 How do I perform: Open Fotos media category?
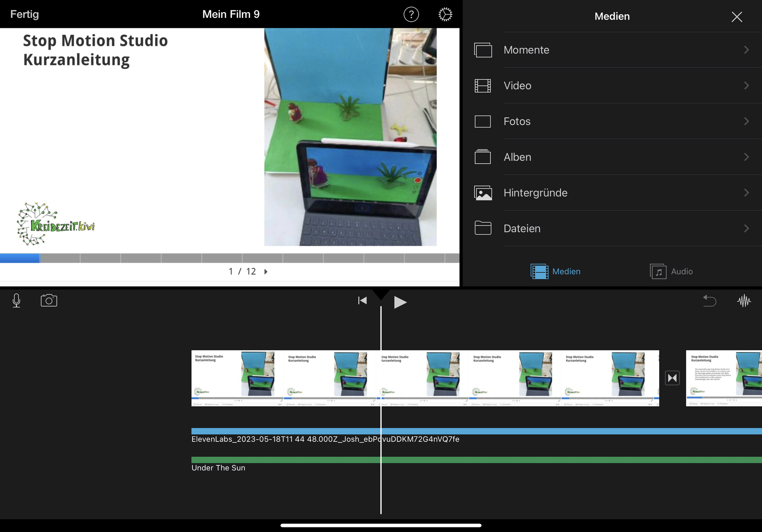[612, 121]
